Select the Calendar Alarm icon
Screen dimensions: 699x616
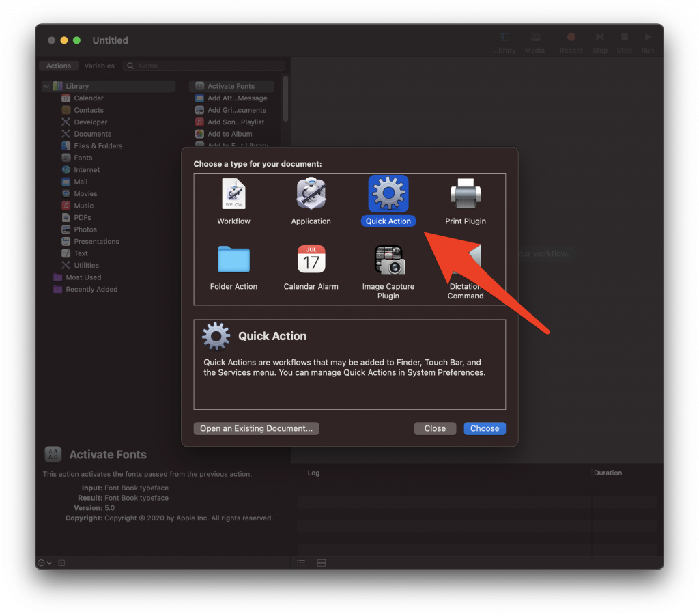pos(311,259)
